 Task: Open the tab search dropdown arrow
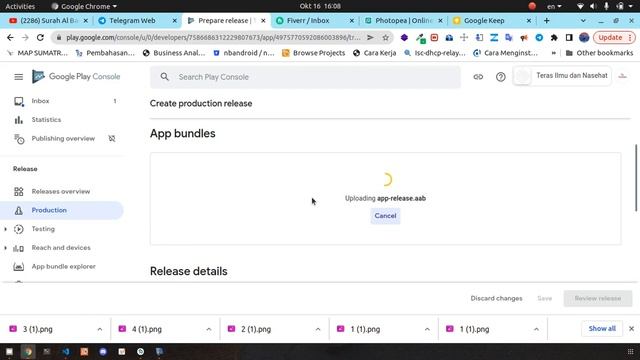point(583,20)
